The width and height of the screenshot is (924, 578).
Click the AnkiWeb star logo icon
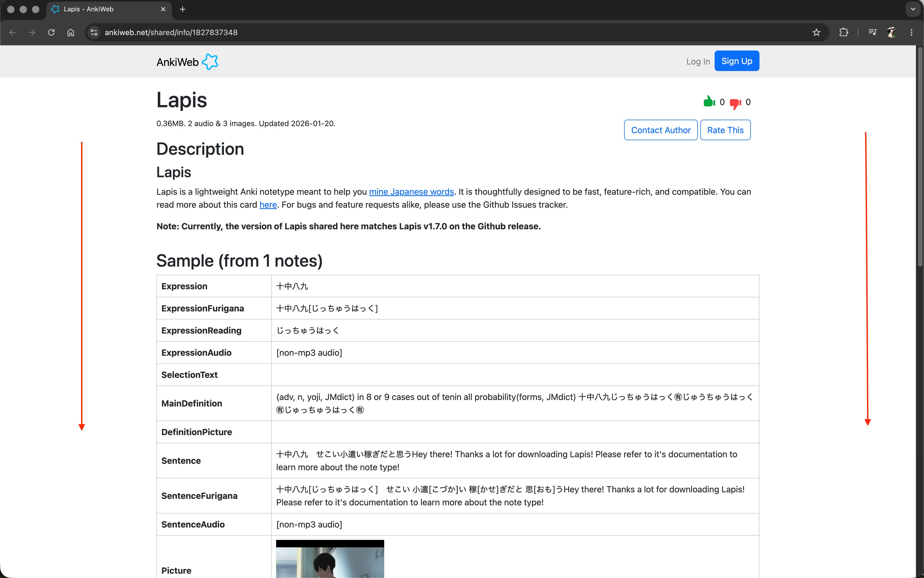[210, 62]
